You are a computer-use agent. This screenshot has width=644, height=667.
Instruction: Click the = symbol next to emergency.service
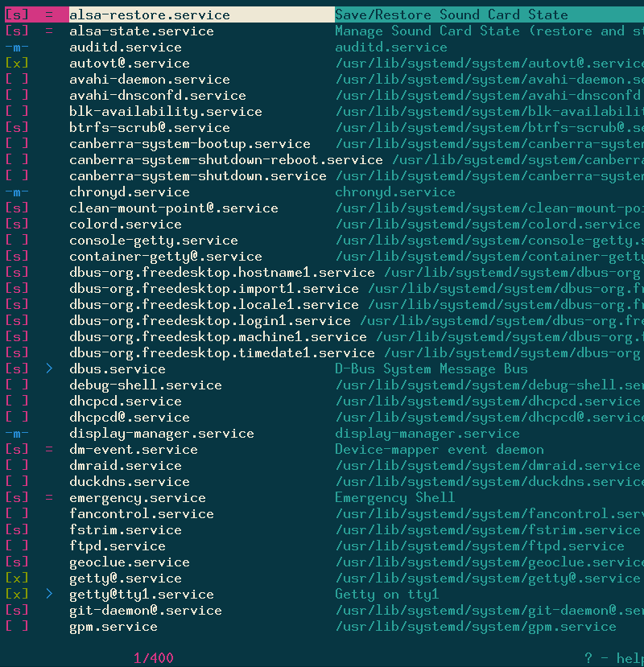click(x=50, y=497)
